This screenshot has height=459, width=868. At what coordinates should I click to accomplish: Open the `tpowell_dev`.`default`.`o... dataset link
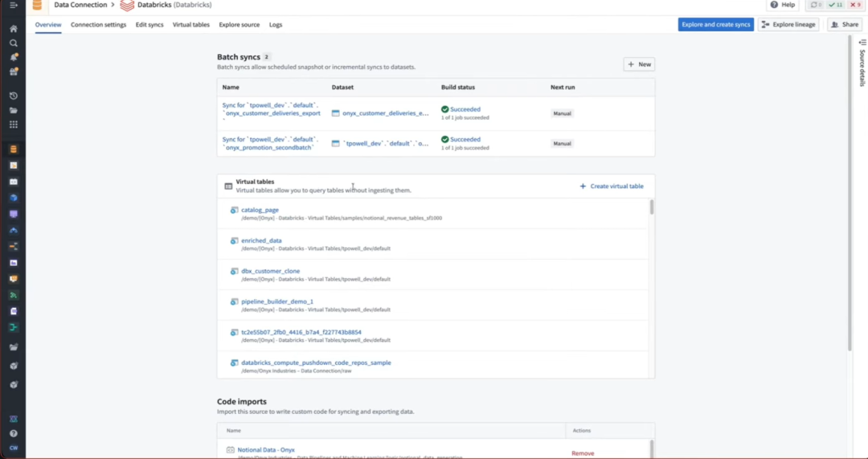385,143
